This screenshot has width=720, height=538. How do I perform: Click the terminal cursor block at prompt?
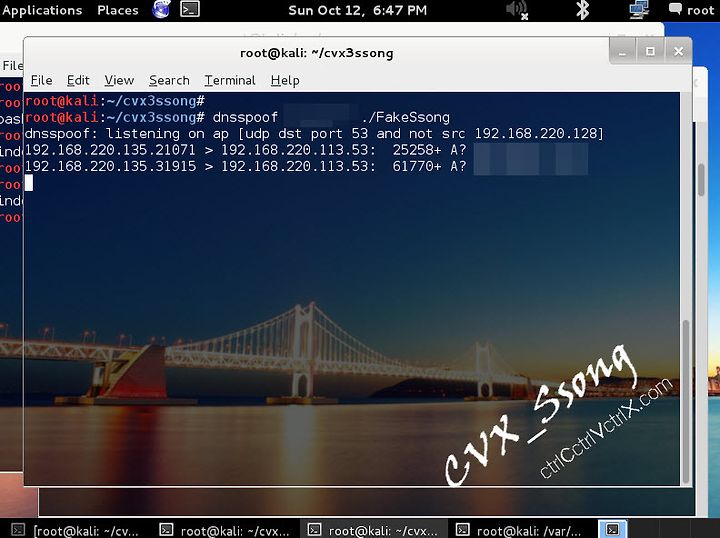pos(28,183)
